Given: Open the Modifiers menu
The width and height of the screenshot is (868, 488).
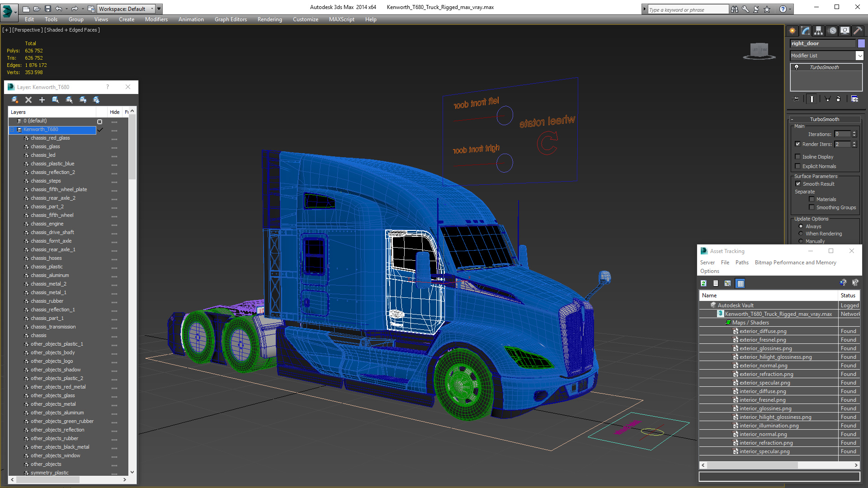Looking at the screenshot, I should coord(156,19).
